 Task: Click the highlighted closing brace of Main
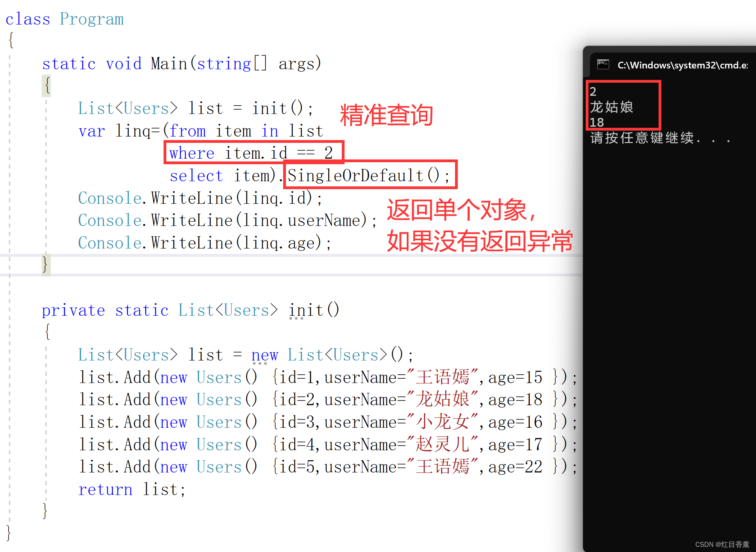[46, 265]
